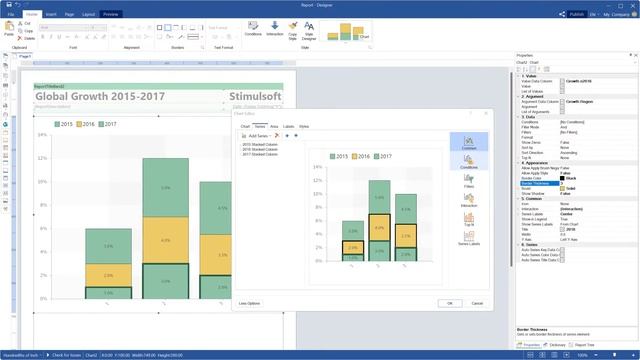Collapse the 2. Argument property group
The height and width of the screenshot is (360, 640).
[518, 97]
